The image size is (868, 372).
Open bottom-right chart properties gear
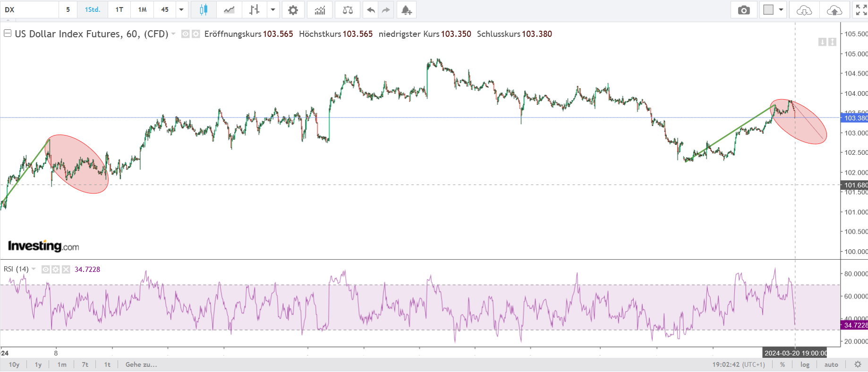tap(858, 364)
